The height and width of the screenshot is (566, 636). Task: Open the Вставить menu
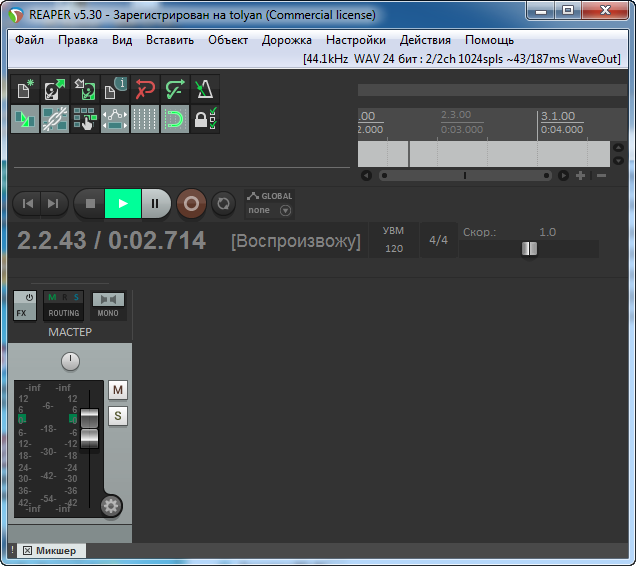click(x=169, y=40)
